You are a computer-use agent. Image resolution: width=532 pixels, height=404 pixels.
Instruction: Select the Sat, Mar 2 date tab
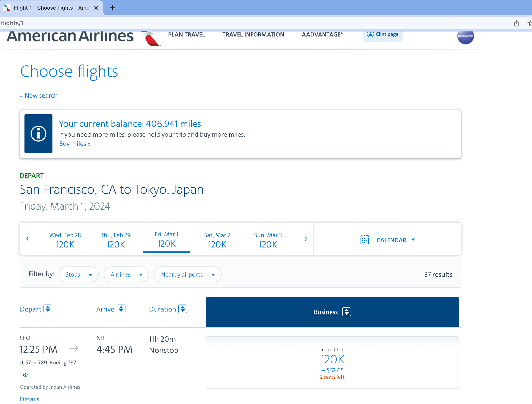coord(217,240)
